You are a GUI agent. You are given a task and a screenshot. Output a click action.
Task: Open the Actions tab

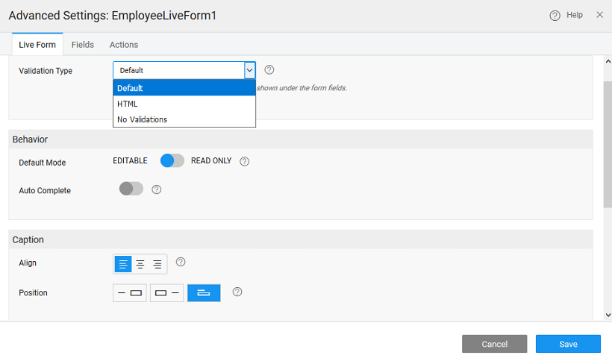coord(124,45)
